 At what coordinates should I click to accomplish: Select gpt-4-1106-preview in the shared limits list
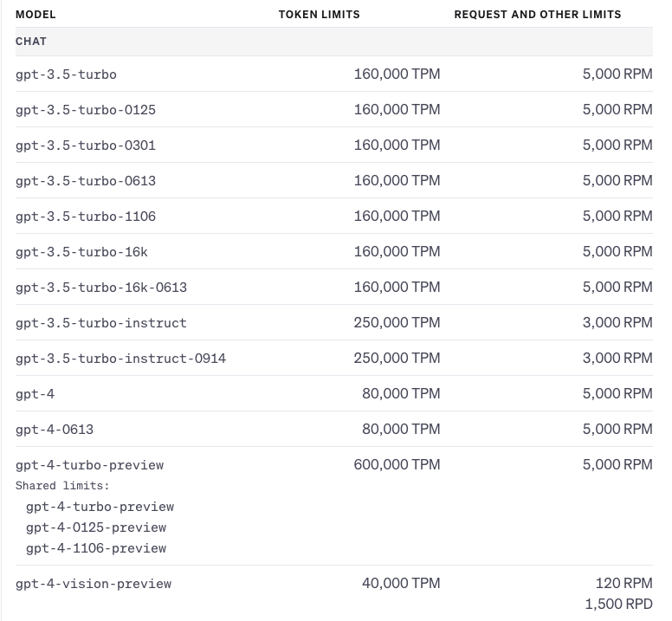96,548
